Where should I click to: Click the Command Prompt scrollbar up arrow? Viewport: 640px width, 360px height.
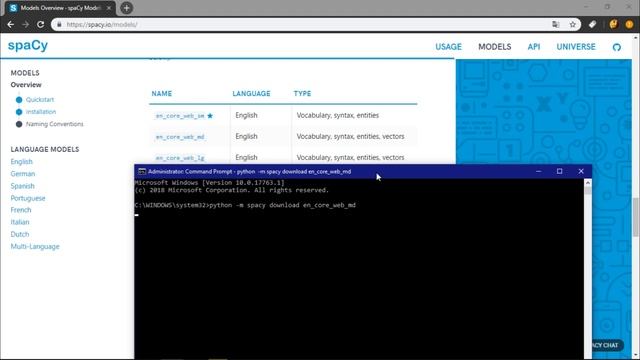point(588,183)
